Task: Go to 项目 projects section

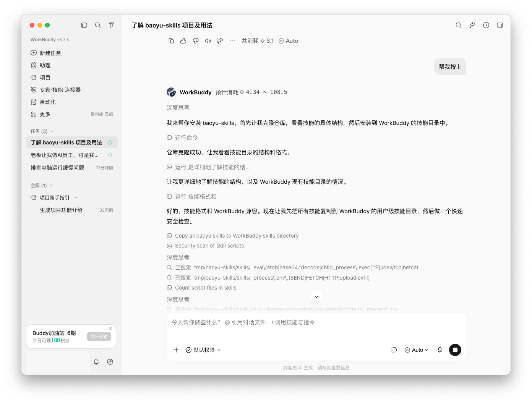Action: (72, 78)
